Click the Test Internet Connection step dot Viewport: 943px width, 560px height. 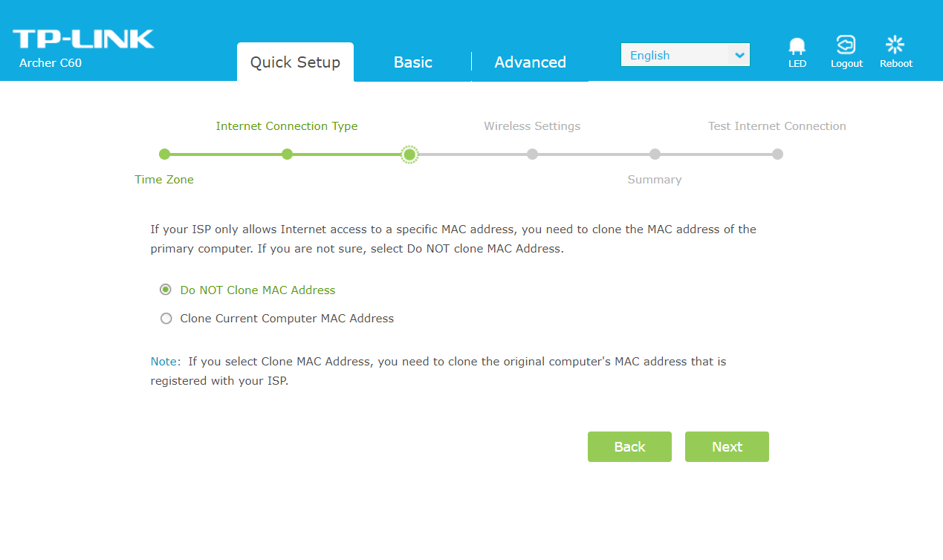coord(777,154)
